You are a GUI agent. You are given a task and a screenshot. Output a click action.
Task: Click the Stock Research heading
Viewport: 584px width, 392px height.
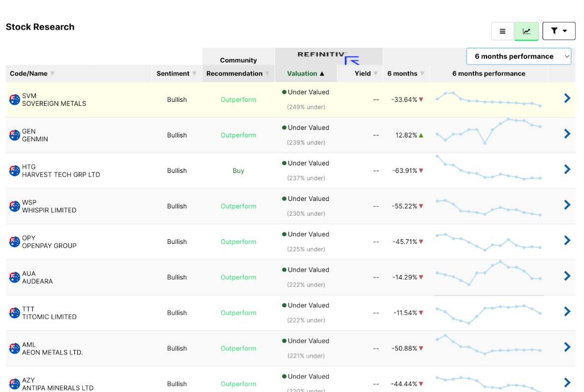(40, 27)
